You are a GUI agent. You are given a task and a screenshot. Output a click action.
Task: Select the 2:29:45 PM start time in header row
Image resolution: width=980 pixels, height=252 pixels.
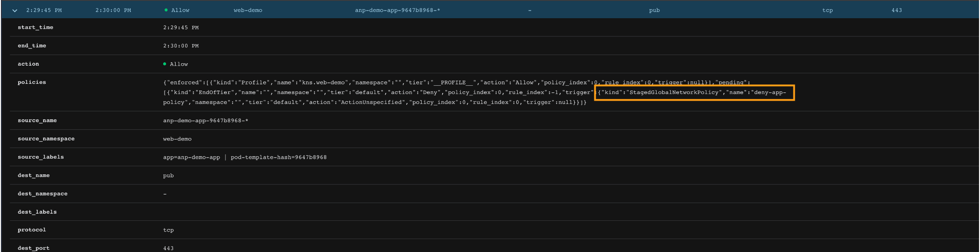[44, 10]
